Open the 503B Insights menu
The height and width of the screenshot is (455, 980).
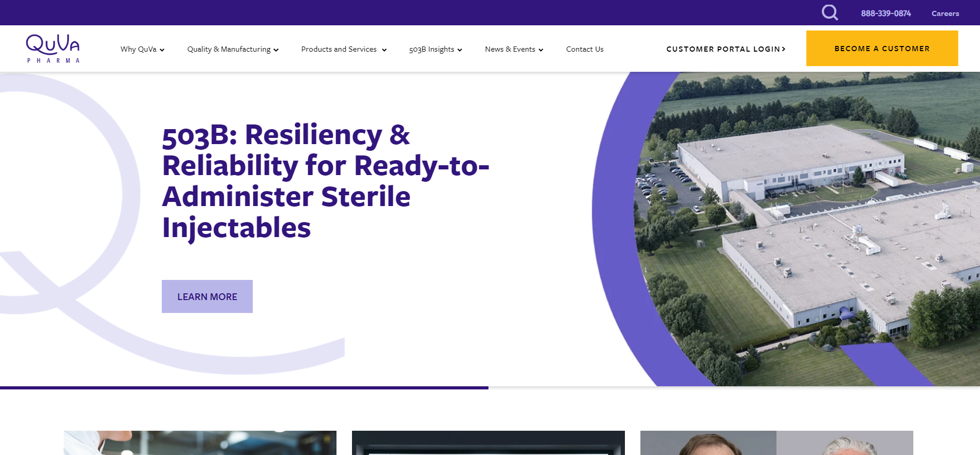(435, 49)
